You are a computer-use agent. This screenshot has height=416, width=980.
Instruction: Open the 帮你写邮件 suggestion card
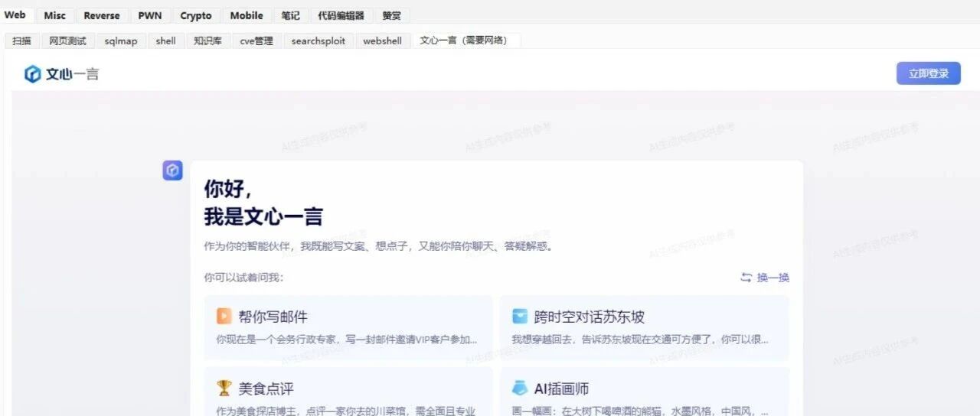pos(348,327)
